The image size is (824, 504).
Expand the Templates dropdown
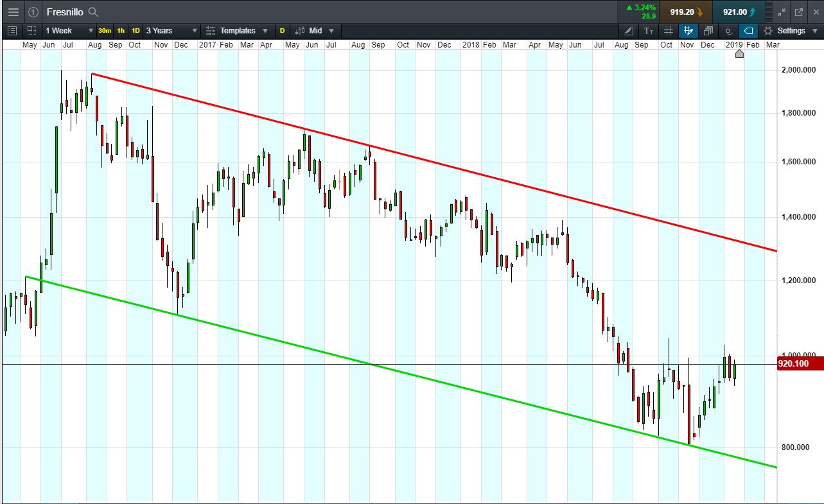(x=238, y=31)
